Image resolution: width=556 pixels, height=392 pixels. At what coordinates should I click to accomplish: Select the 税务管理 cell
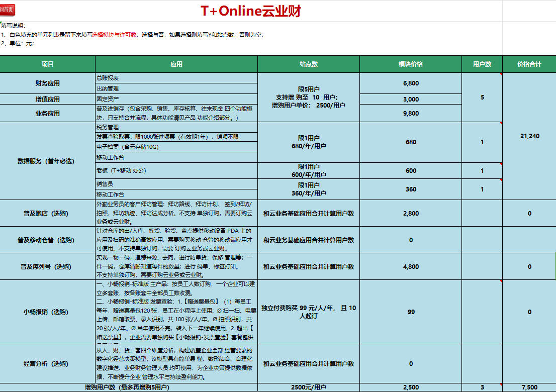pyautogui.click(x=176, y=127)
